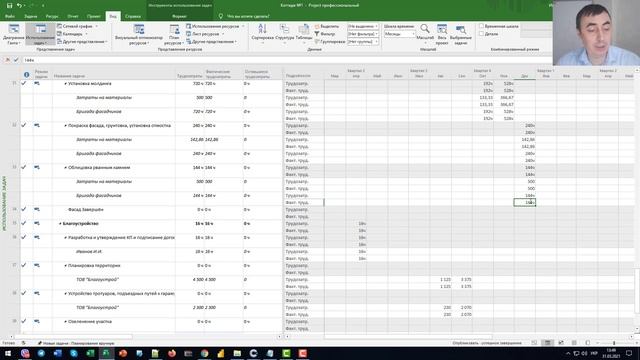Click Excel icon in taskbar

pyautogui.click(x=90, y=353)
